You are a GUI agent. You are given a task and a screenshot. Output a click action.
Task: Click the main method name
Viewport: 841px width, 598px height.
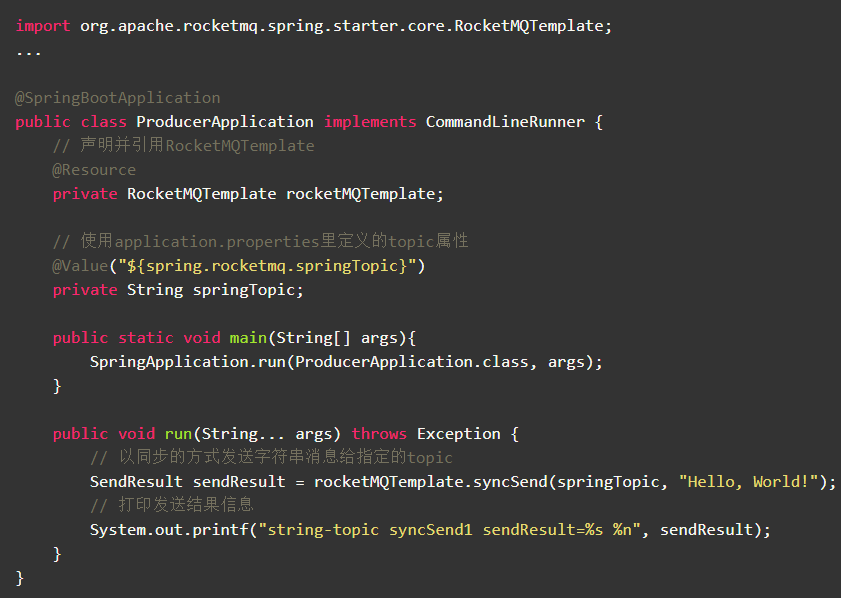[x=248, y=338]
